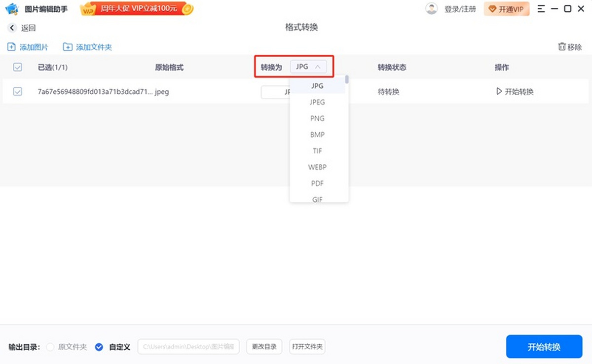Click the file name 7a67e56948809fd013a71b3dcad71
Image resolution: width=592 pixels, height=364 pixels.
(x=95, y=92)
